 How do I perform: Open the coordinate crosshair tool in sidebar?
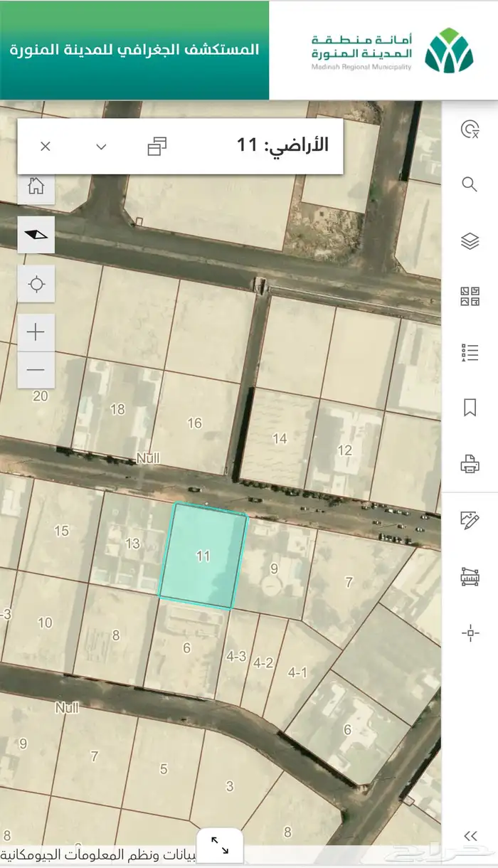470,633
